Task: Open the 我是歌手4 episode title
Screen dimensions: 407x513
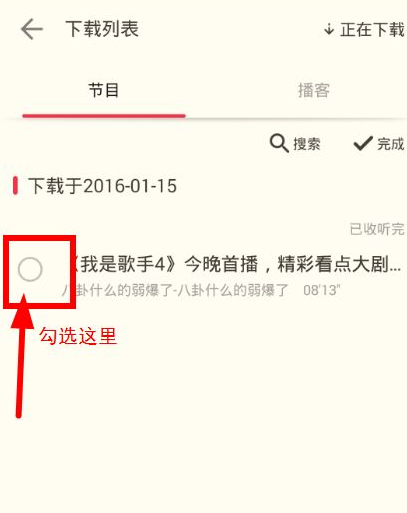Action: point(235,264)
